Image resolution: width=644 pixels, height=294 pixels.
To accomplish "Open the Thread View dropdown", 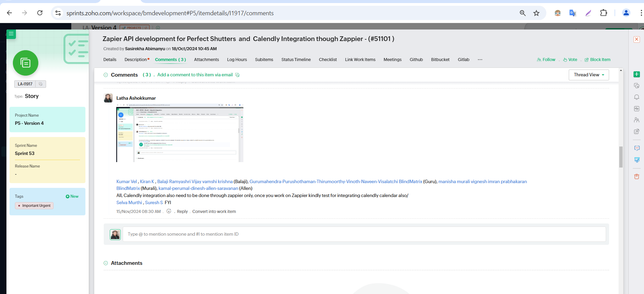I will coord(588,75).
